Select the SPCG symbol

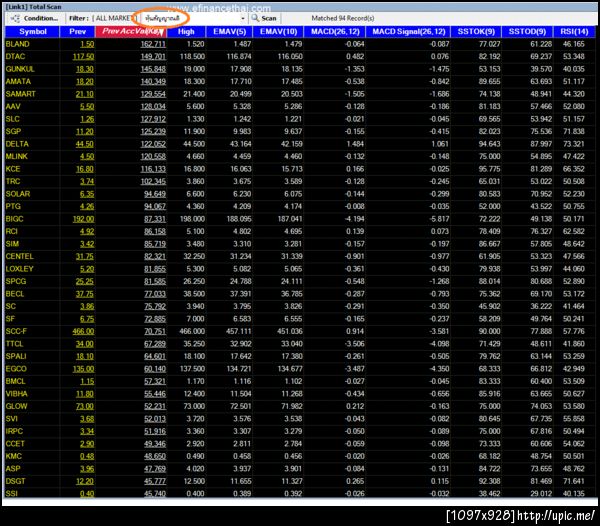point(16,281)
